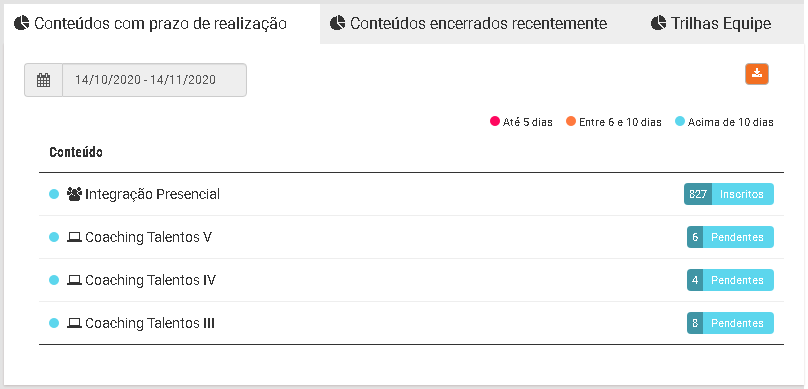Click laptop icon next to Coaching Talentos III
Image resolution: width=808 pixels, height=389 pixels.
coord(74,324)
